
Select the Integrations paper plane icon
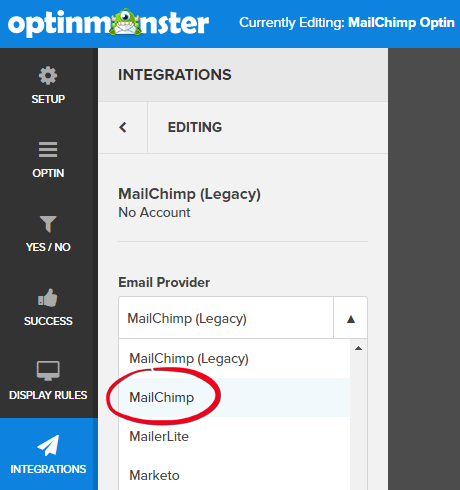(x=48, y=445)
